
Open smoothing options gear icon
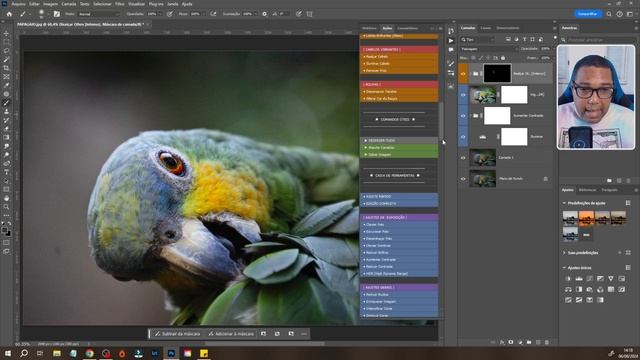pyautogui.click(x=264, y=14)
